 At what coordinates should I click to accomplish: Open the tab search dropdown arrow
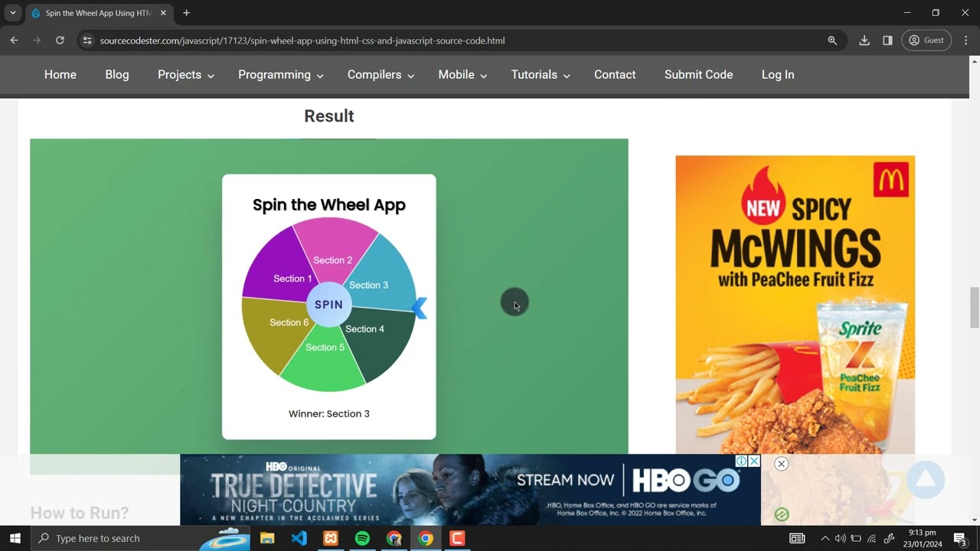(13, 13)
